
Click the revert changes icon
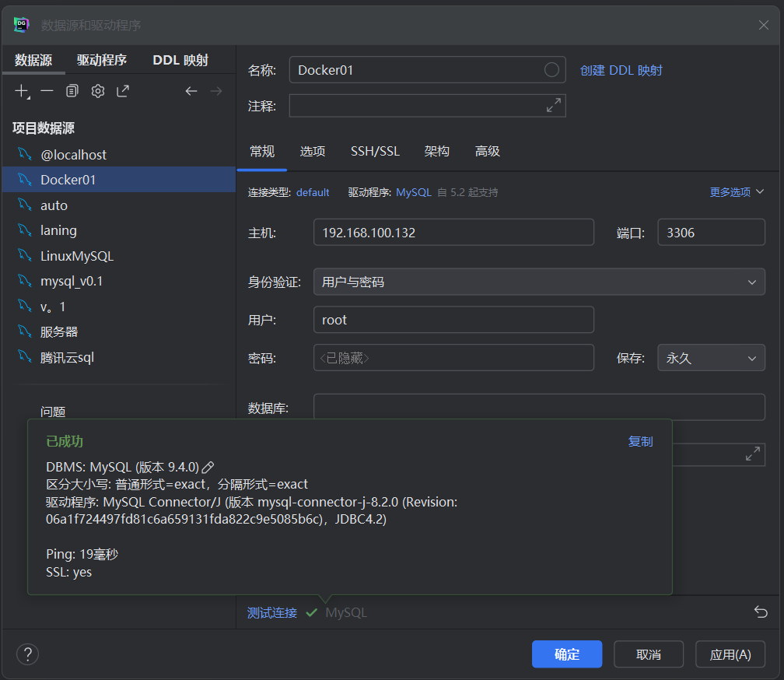[761, 612]
